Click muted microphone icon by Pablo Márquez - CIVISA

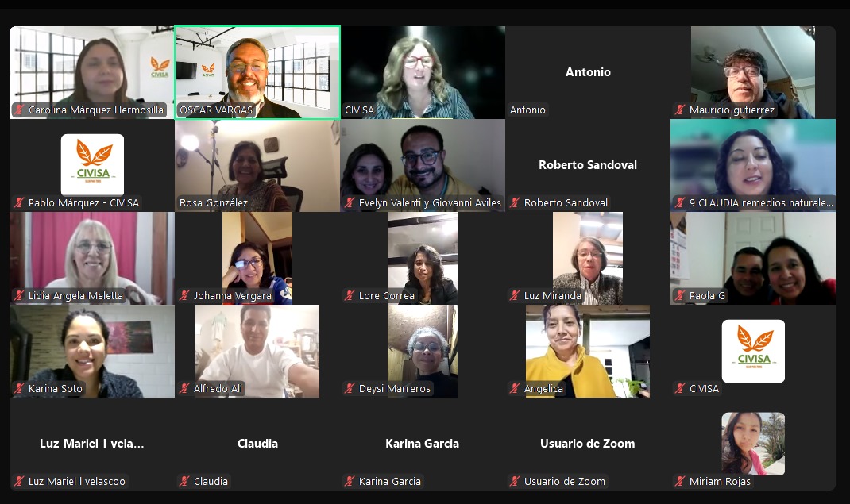pyautogui.click(x=20, y=203)
